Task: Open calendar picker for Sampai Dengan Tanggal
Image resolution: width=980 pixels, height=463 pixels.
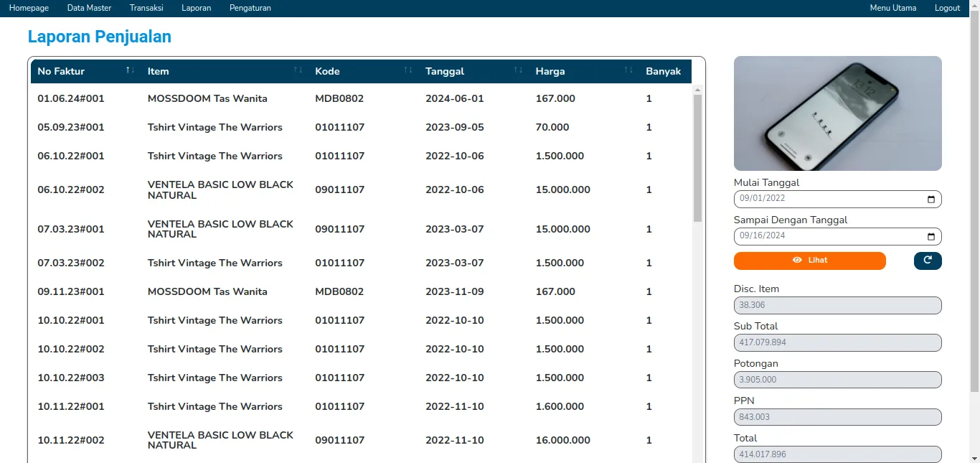Action: 930,236
